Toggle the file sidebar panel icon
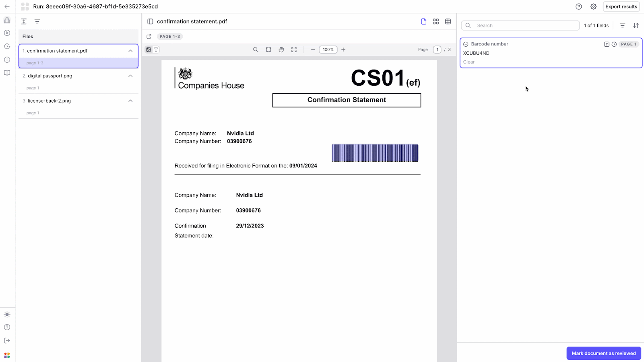Image resolution: width=644 pixels, height=362 pixels. coord(150,21)
